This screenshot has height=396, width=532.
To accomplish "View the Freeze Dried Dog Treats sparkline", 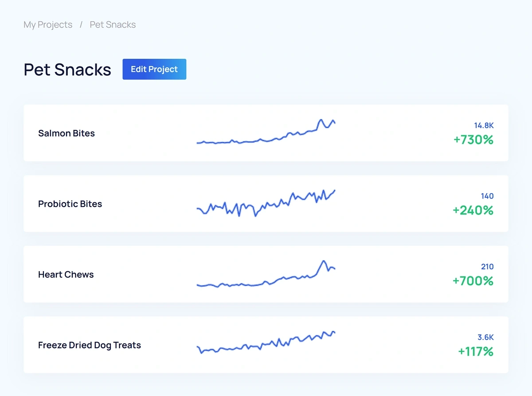I will (266, 342).
